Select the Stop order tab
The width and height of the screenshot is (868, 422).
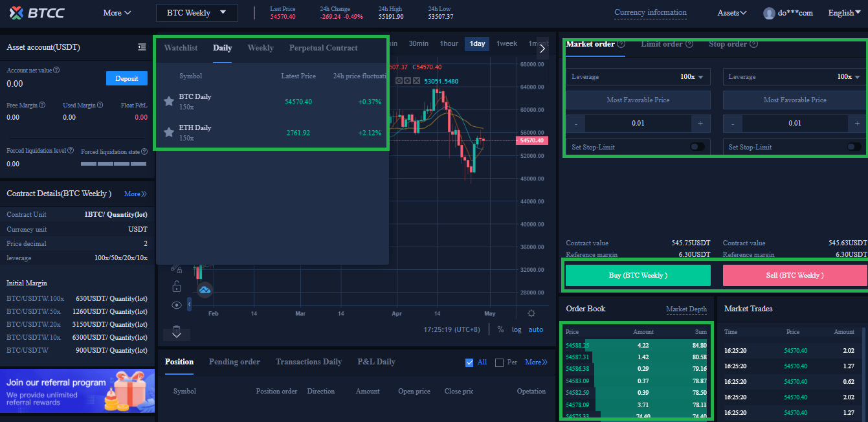click(x=728, y=44)
